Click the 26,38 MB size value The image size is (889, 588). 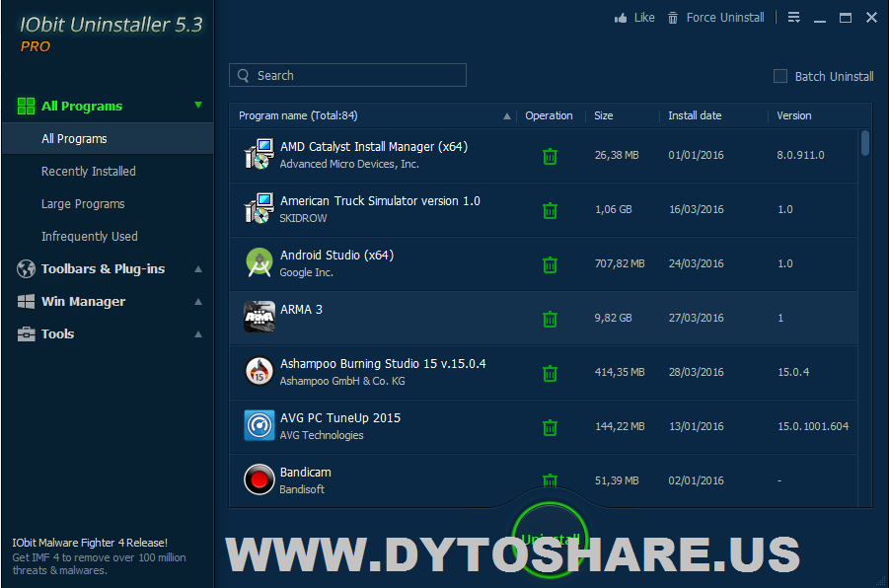pyautogui.click(x=617, y=155)
